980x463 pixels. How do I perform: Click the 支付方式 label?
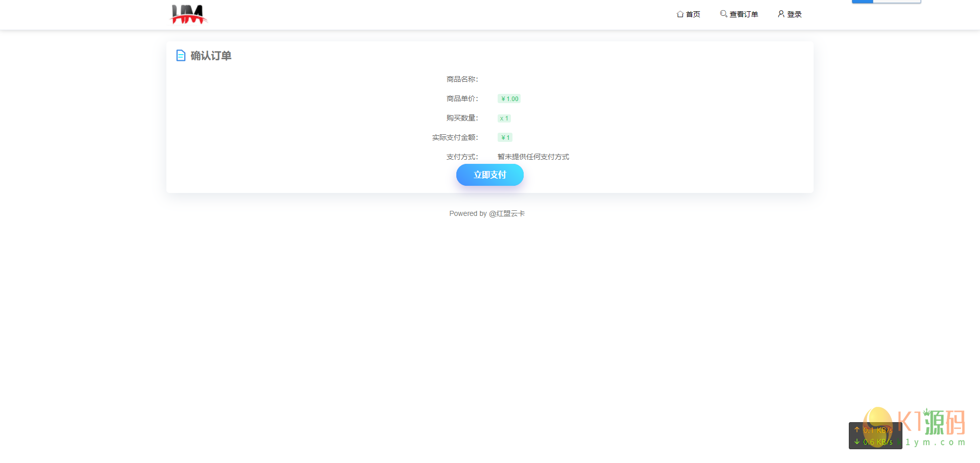[x=462, y=157]
